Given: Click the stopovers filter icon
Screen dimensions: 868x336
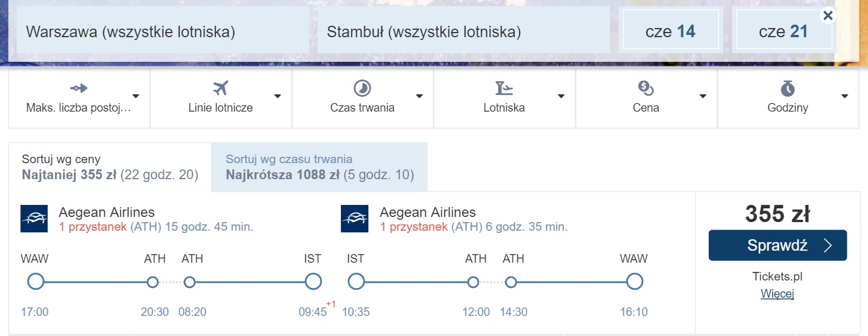Looking at the screenshot, I should point(79,88).
